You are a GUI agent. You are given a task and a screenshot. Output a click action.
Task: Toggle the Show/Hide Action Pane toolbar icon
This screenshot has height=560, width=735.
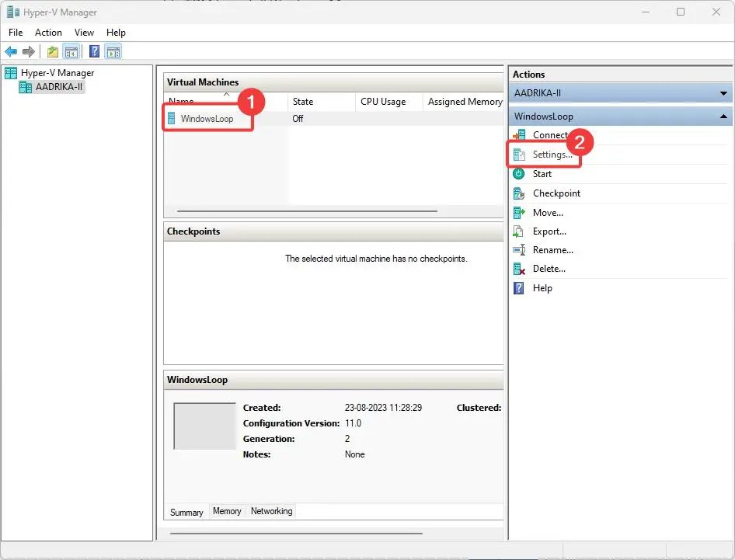[x=113, y=51]
